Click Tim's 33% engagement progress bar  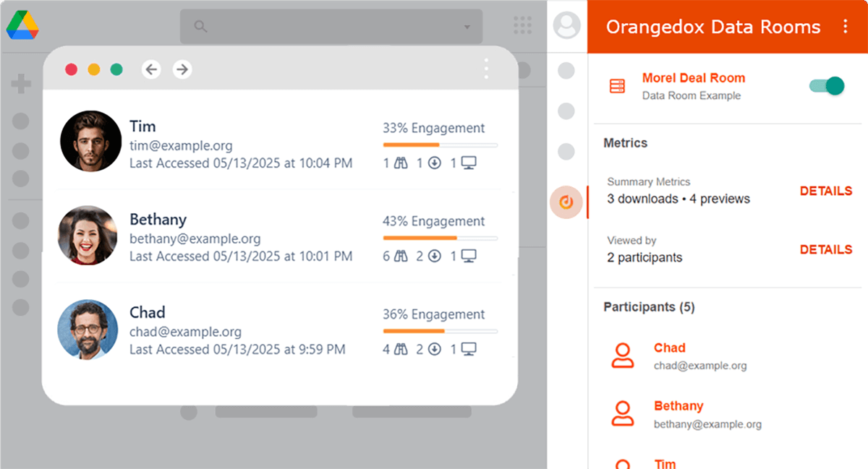[x=441, y=145]
